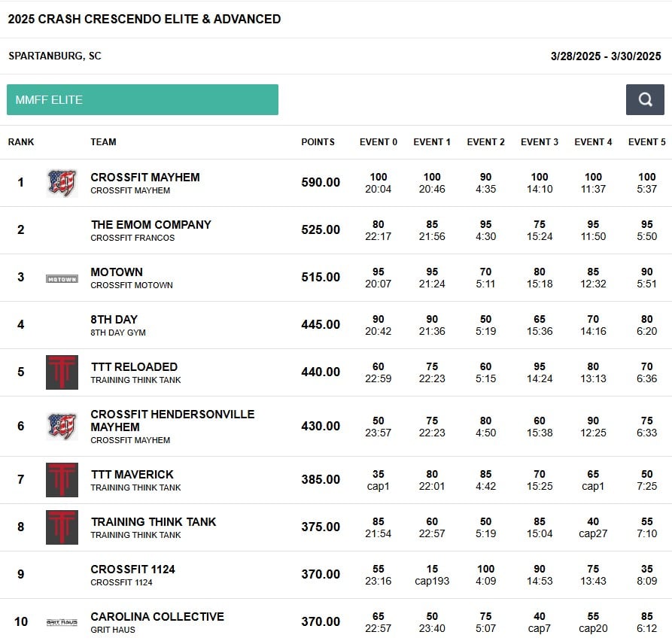The width and height of the screenshot is (672, 644).
Task: Click the RANK column header
Action: pos(20,142)
